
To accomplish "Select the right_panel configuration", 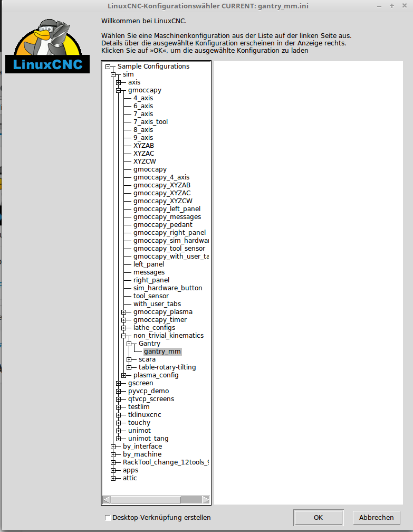I will (151, 280).
